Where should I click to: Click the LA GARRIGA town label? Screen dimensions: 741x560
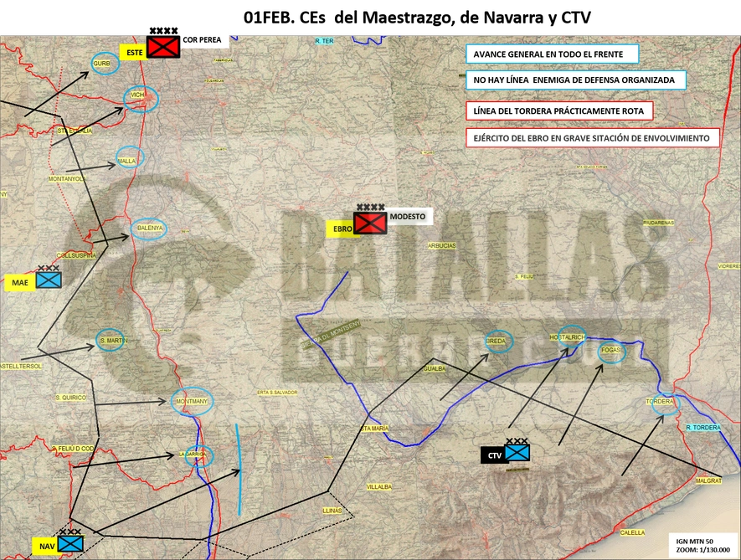click(x=193, y=455)
